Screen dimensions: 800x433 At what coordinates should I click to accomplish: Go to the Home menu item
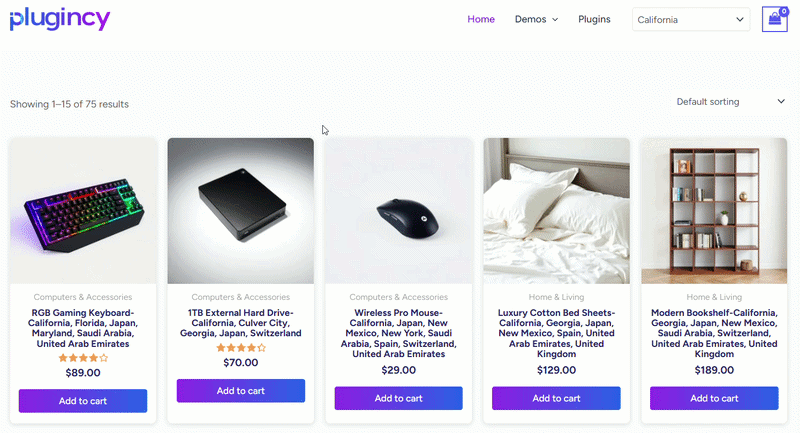coord(481,19)
